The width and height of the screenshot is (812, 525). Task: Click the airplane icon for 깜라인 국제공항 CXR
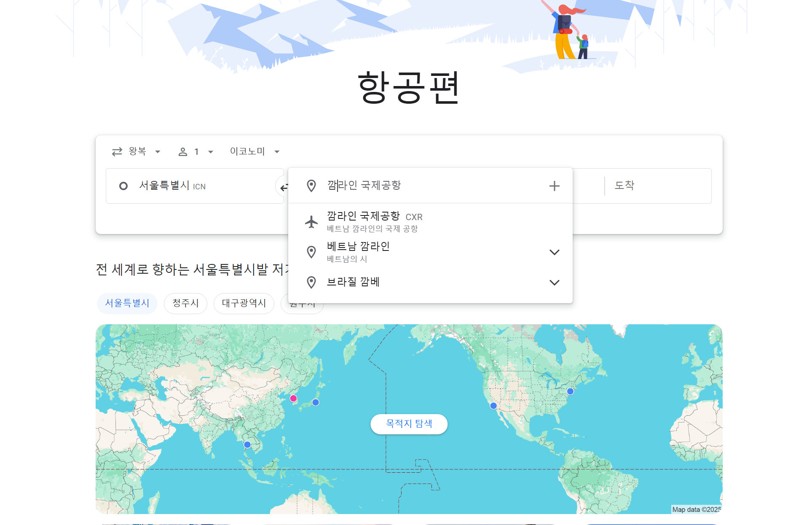pos(311,222)
